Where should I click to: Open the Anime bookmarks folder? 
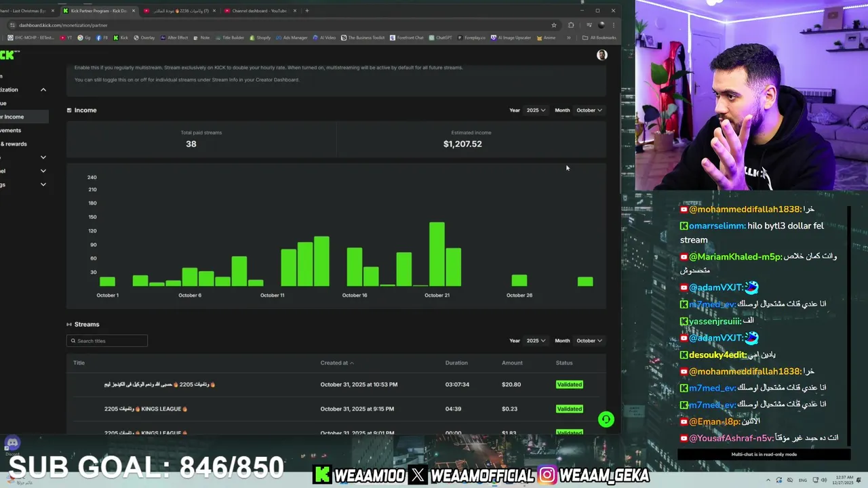click(547, 38)
